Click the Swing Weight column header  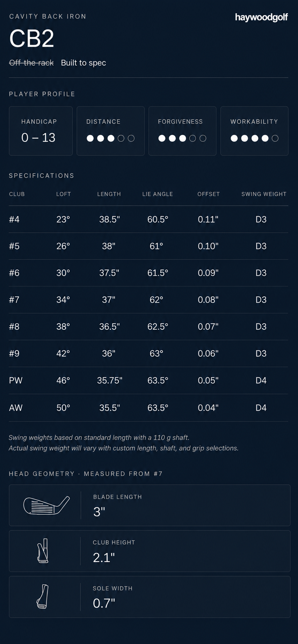pyautogui.click(x=264, y=194)
